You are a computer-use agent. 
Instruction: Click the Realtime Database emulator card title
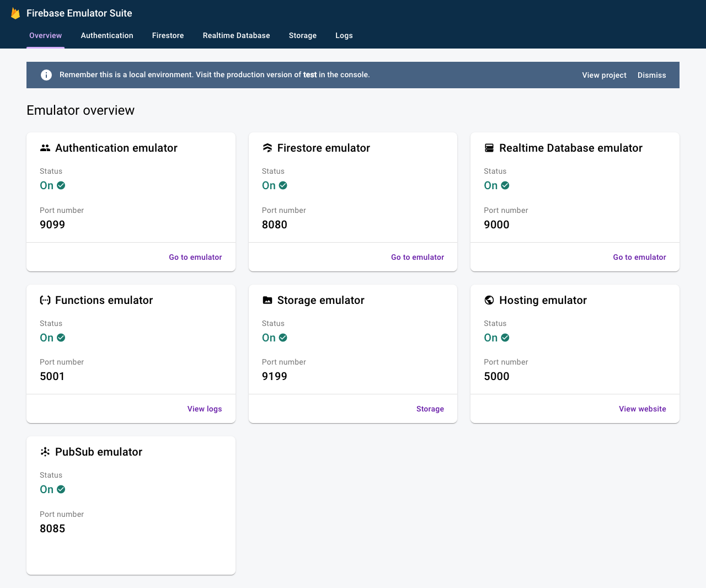571,148
